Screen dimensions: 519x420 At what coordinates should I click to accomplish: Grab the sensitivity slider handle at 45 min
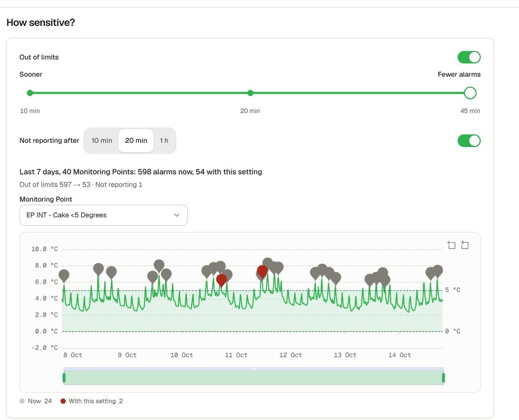pos(470,93)
